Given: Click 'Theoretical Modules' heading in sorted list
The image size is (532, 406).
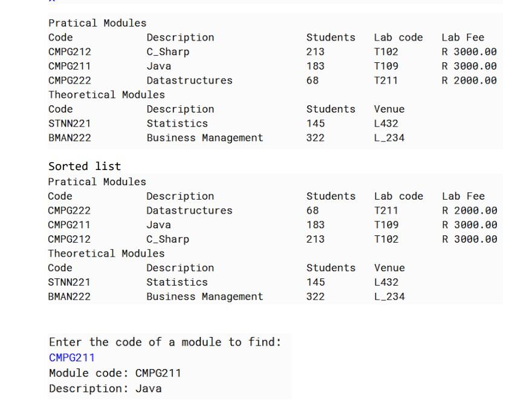Looking at the screenshot, I should (x=106, y=254).
